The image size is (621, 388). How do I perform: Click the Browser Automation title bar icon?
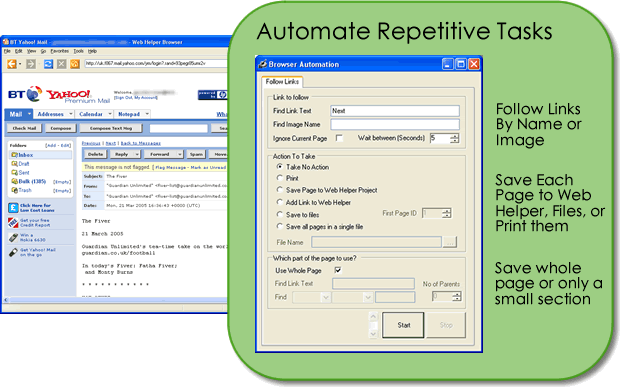[262, 64]
